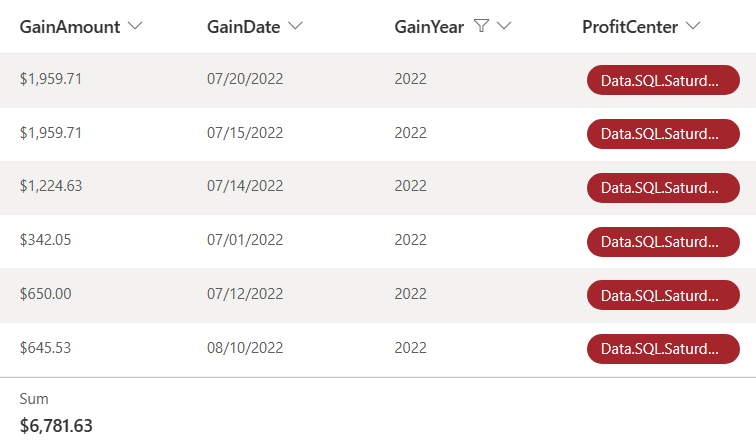Click the ProfitCenter pill in the $1,224.63 row

tap(662, 187)
